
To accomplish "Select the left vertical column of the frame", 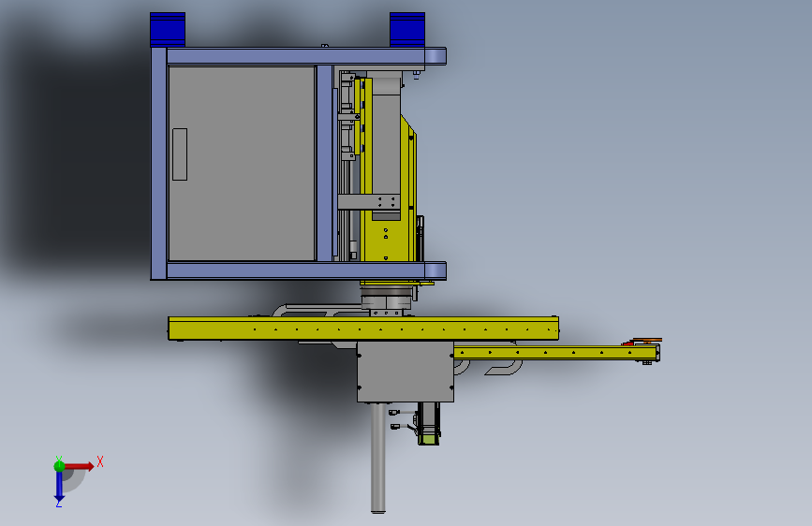I will click(x=158, y=164).
